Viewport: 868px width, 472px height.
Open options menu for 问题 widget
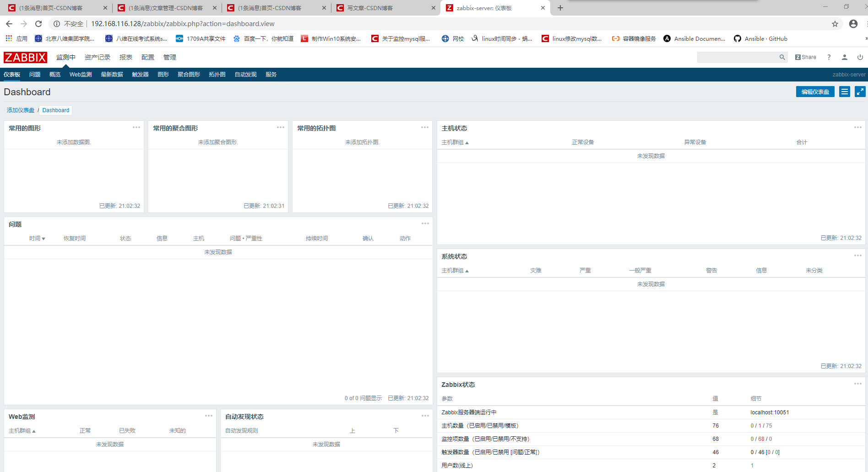(x=425, y=224)
